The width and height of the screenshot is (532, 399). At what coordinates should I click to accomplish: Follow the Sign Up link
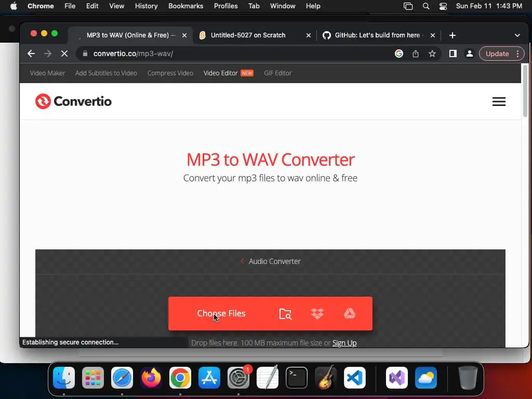[x=344, y=343]
